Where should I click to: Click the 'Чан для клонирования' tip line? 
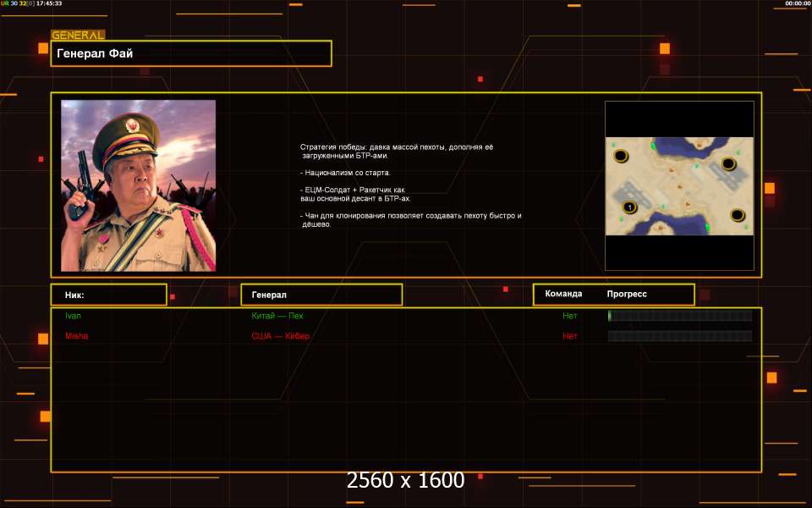click(x=411, y=220)
